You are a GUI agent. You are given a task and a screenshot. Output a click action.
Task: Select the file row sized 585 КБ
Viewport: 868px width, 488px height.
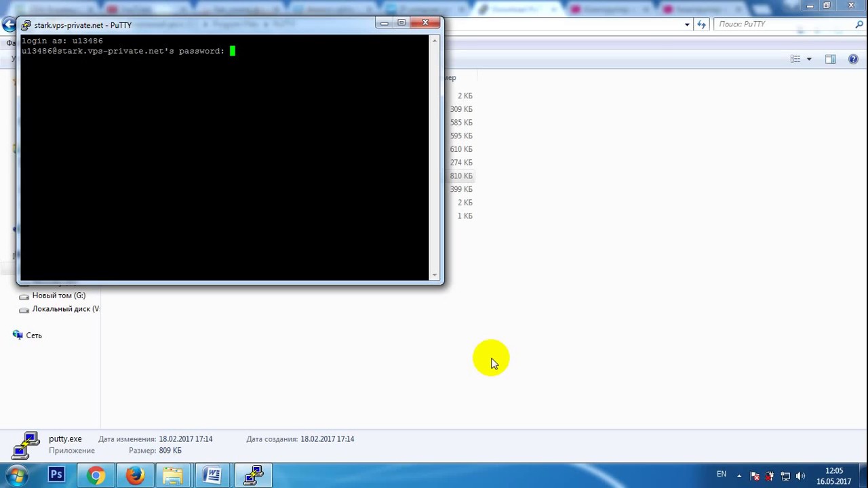tap(461, 123)
